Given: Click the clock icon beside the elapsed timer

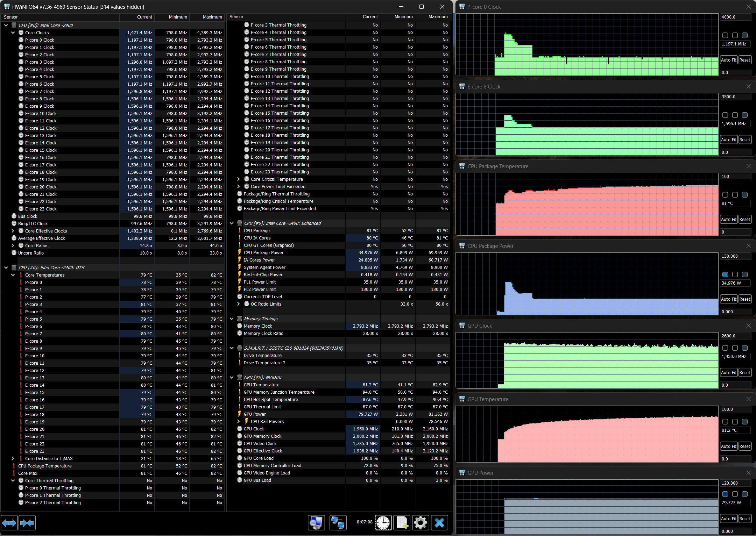Looking at the screenshot, I should [x=383, y=523].
